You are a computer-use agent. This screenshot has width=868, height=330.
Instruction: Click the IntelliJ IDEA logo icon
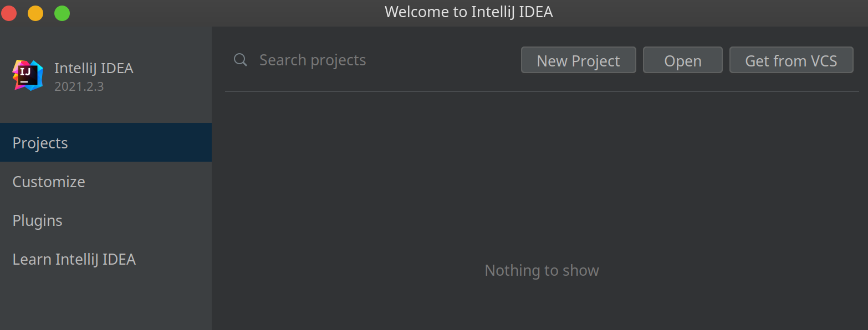(28, 75)
